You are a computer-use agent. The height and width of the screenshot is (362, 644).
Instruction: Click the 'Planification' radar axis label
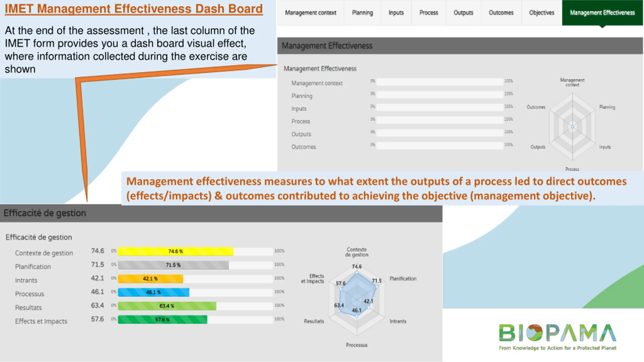click(x=403, y=279)
